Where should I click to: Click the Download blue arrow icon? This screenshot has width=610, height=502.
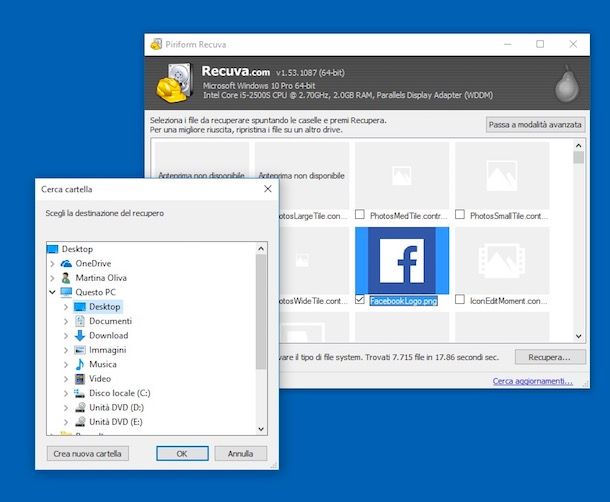tap(80, 335)
